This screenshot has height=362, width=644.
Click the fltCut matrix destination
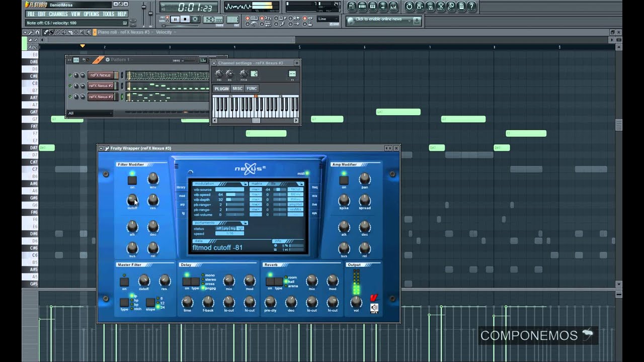pyautogui.click(x=295, y=190)
